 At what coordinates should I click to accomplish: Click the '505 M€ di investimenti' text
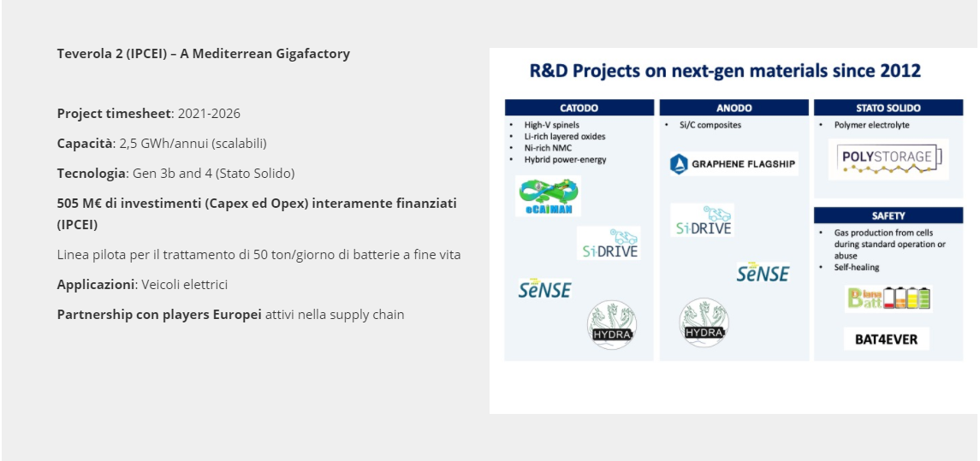257,214
